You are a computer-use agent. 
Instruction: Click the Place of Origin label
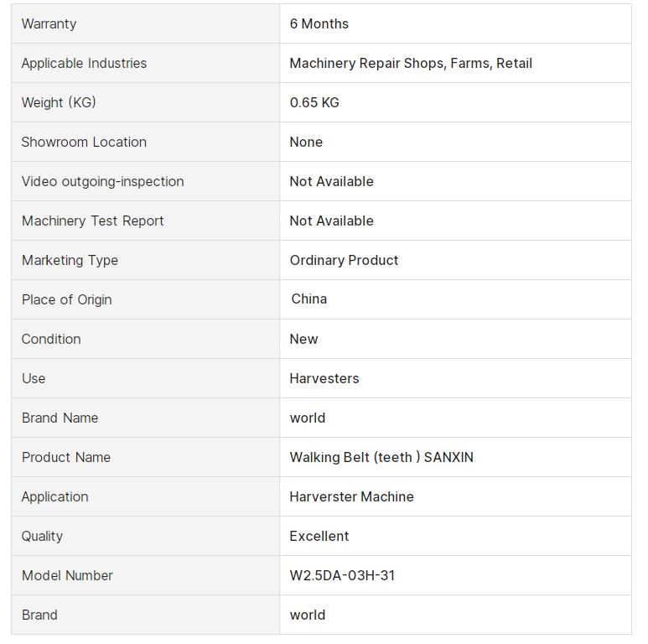click(x=66, y=299)
